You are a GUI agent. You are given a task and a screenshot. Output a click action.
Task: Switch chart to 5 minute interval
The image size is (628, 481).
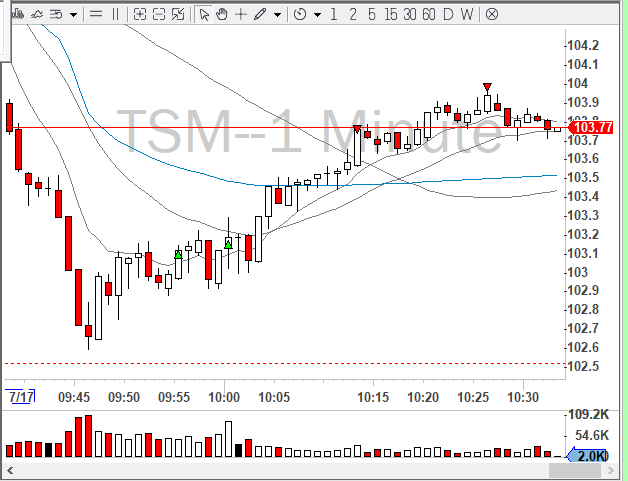(372, 15)
